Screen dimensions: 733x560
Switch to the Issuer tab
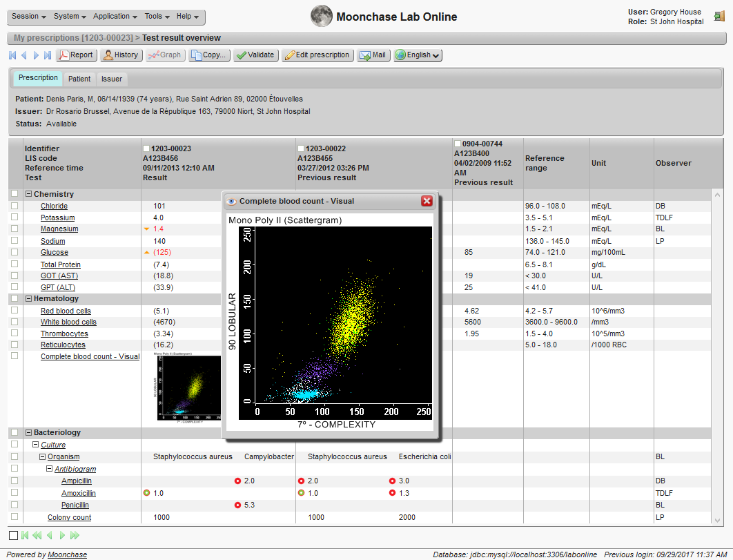click(112, 79)
